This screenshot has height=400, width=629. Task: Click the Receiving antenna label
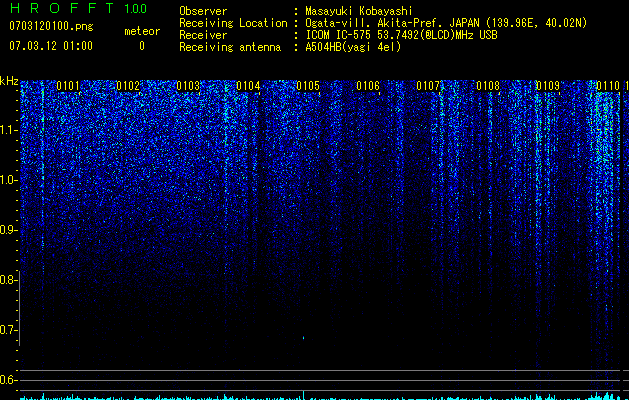pos(230,47)
